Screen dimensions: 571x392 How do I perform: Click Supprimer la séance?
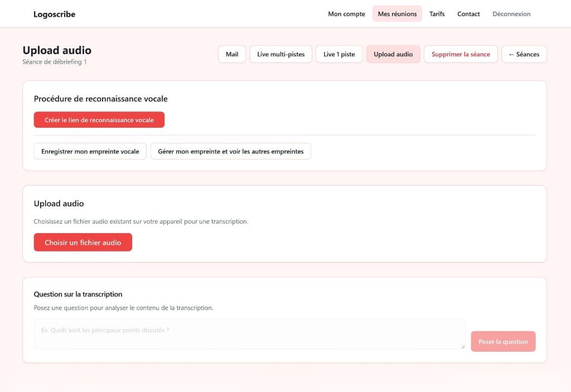[461, 54]
